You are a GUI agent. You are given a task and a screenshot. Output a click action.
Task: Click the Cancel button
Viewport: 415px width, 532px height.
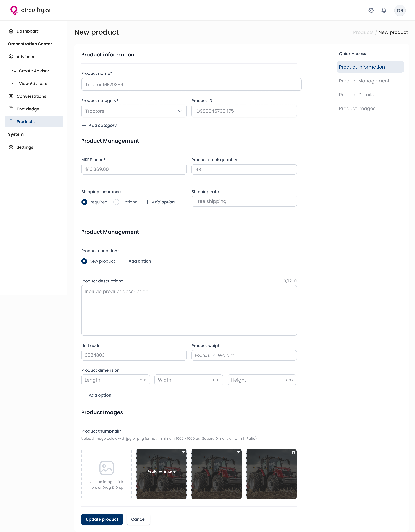click(138, 519)
